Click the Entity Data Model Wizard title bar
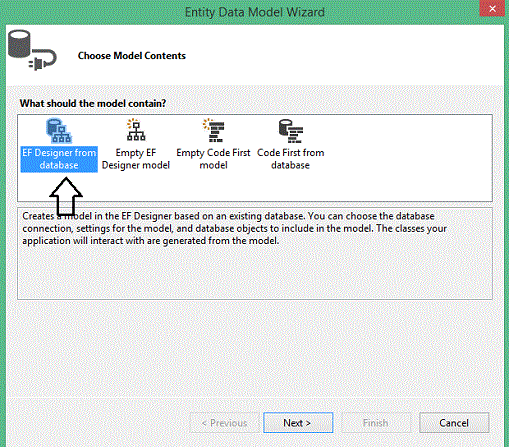509x447 pixels. [255, 12]
